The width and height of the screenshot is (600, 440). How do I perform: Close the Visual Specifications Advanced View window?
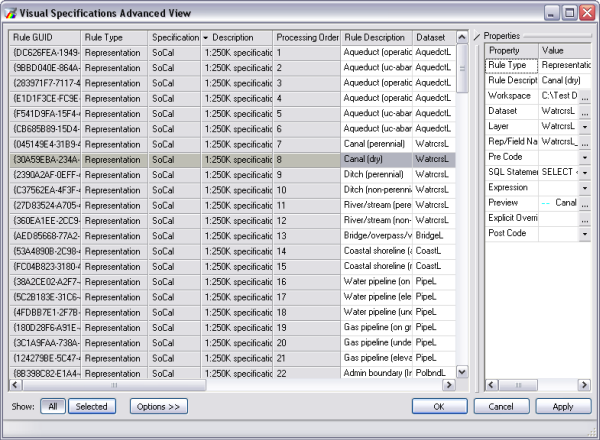pyautogui.click(x=587, y=13)
